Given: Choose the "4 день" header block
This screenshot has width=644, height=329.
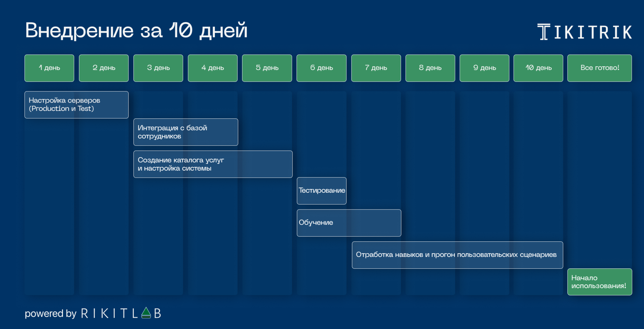Looking at the screenshot, I should (x=212, y=68).
